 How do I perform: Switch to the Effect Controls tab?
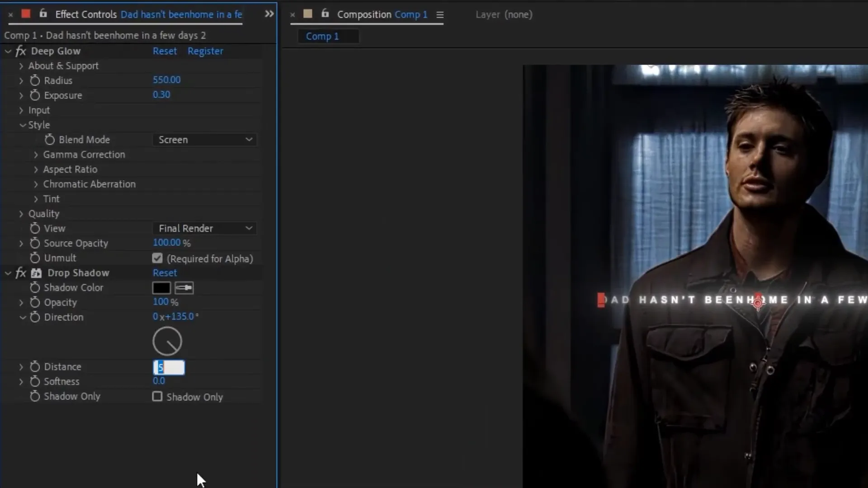tap(149, 14)
